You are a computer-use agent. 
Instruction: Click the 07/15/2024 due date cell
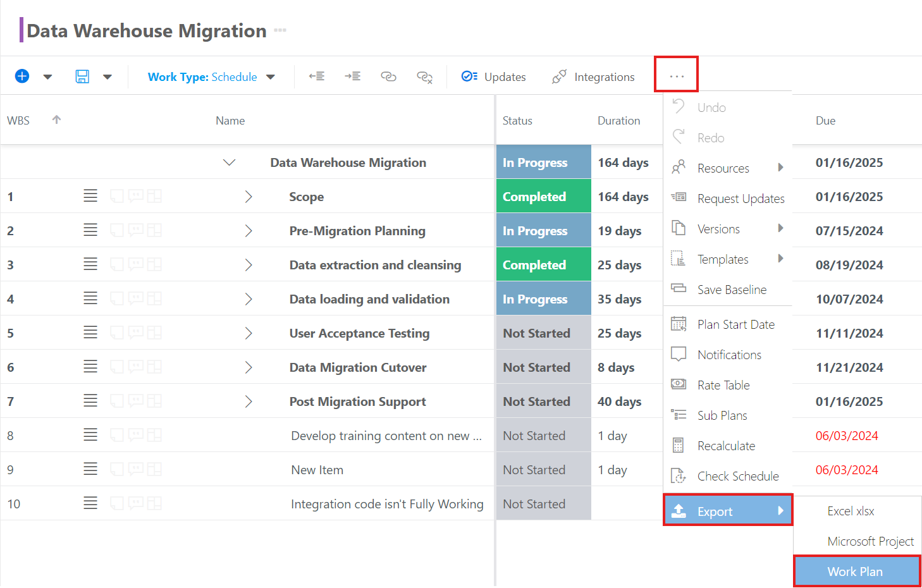849,231
